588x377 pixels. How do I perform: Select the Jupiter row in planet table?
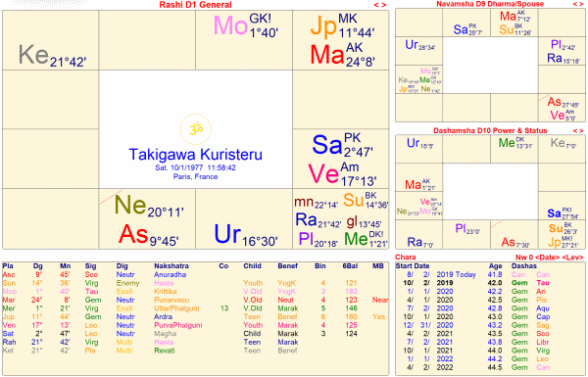[195, 316]
